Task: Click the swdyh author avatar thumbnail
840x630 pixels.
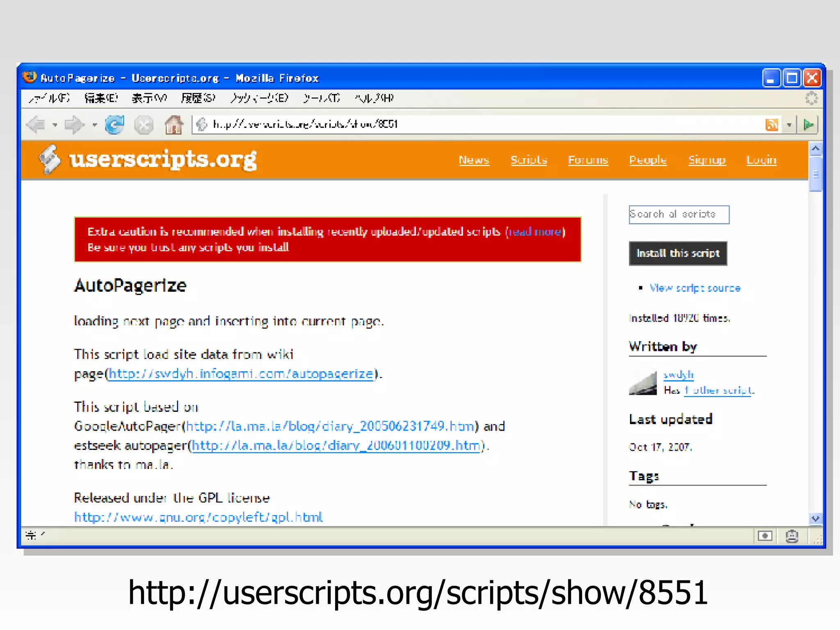Action: 643,382
